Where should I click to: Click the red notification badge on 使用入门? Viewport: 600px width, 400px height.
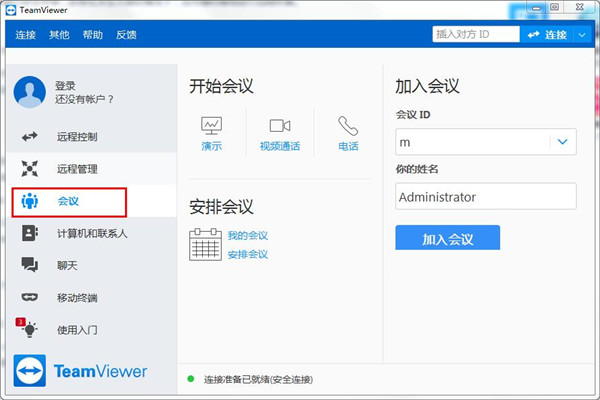point(20,322)
